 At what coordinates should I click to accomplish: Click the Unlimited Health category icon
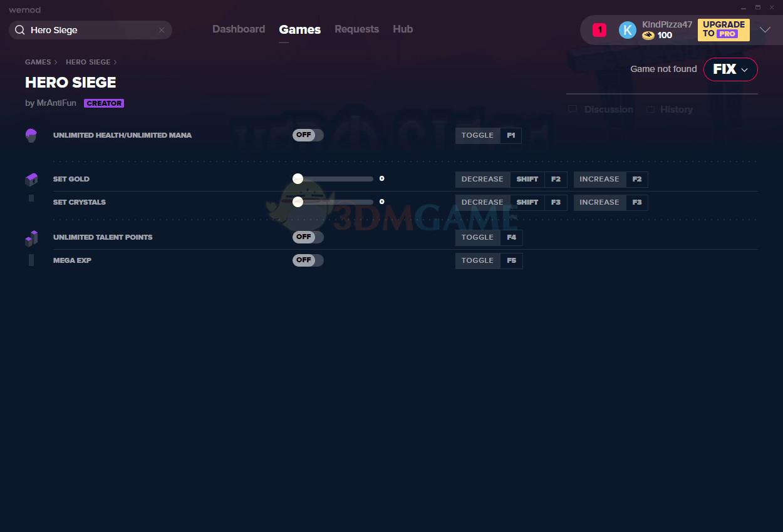point(31,135)
